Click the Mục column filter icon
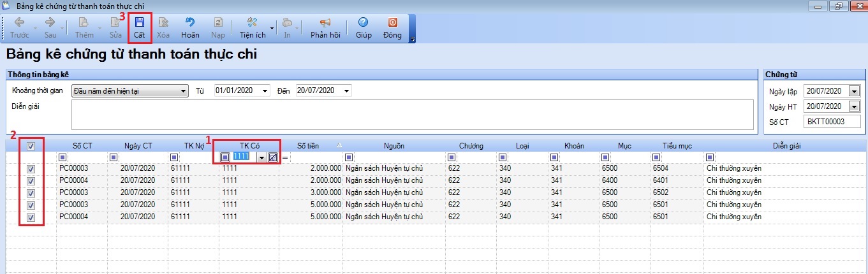 coord(605,157)
